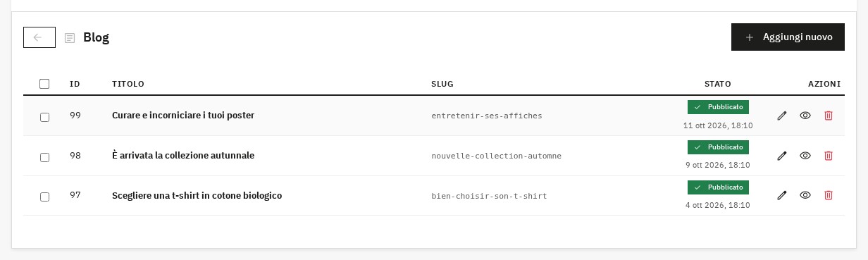The height and width of the screenshot is (260, 868).
Task: Click the 'Aggiungi nuovo' button
Action: (x=788, y=37)
